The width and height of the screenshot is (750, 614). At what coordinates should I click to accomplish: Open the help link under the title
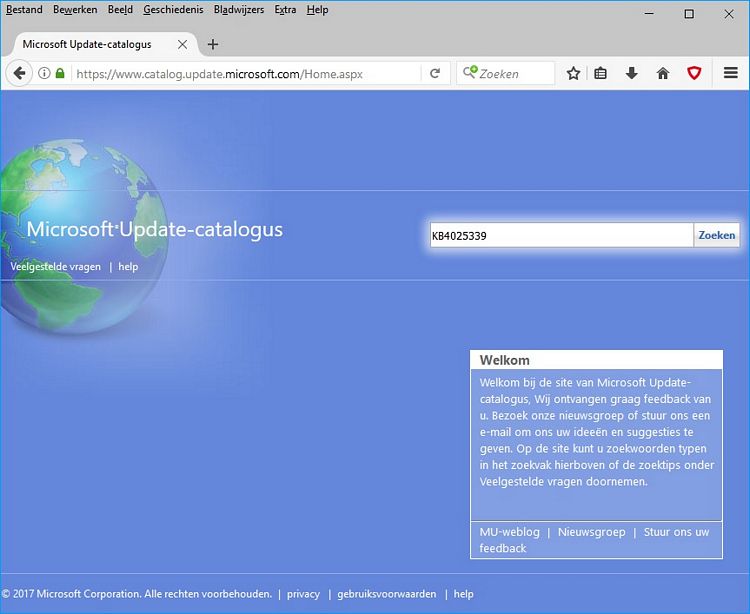[128, 267]
